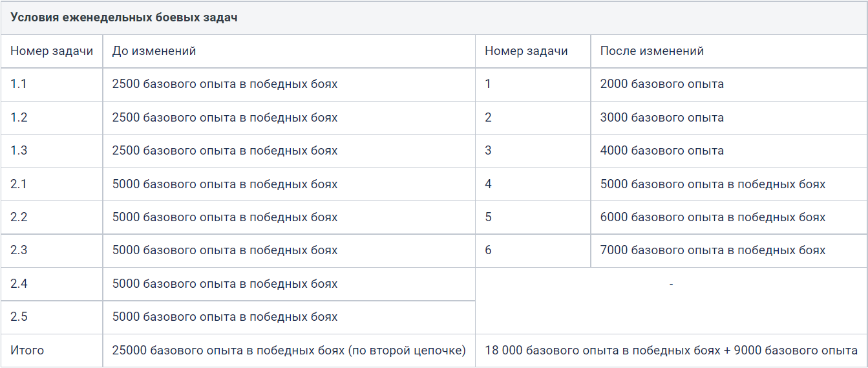Click the left "Номер задачи" header cell

tap(52, 50)
